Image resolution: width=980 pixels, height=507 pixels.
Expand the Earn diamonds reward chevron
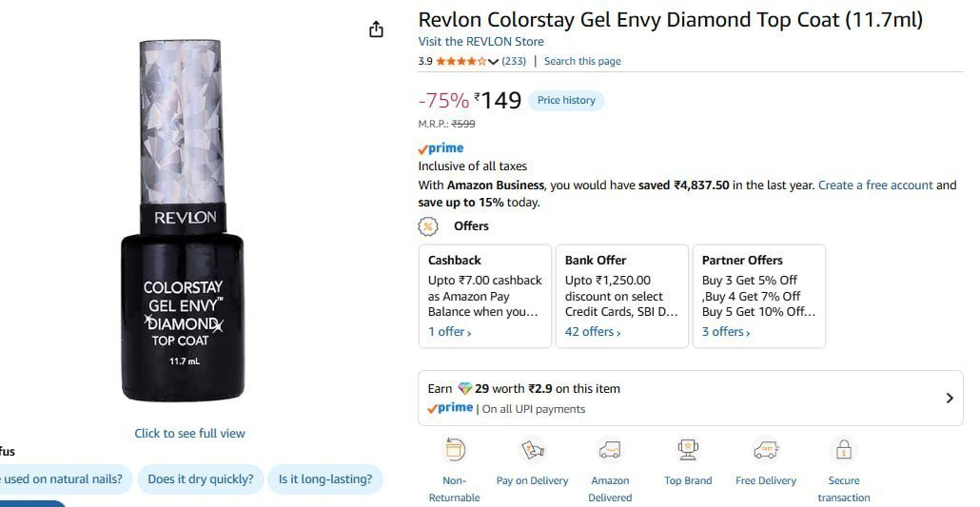(950, 399)
